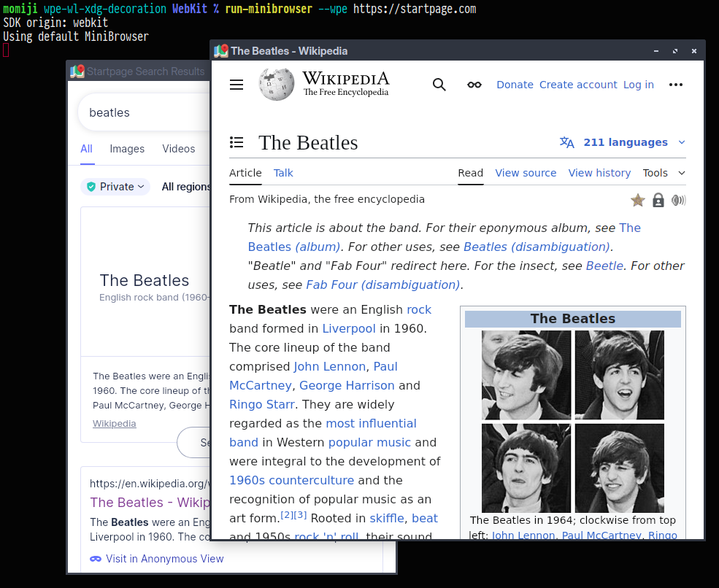Viewport: 719px width, 588px height.
Task: Maximize the Wikipedia browser window
Action: pyautogui.click(x=675, y=51)
